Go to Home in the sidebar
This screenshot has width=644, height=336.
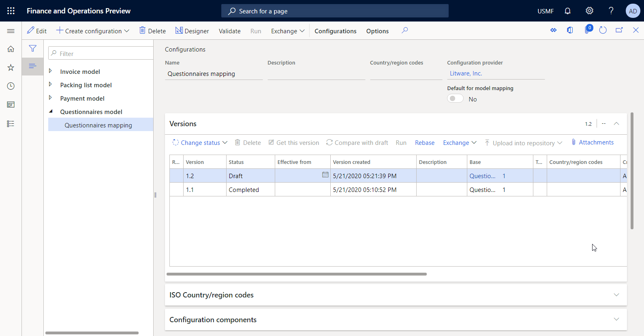tap(11, 49)
